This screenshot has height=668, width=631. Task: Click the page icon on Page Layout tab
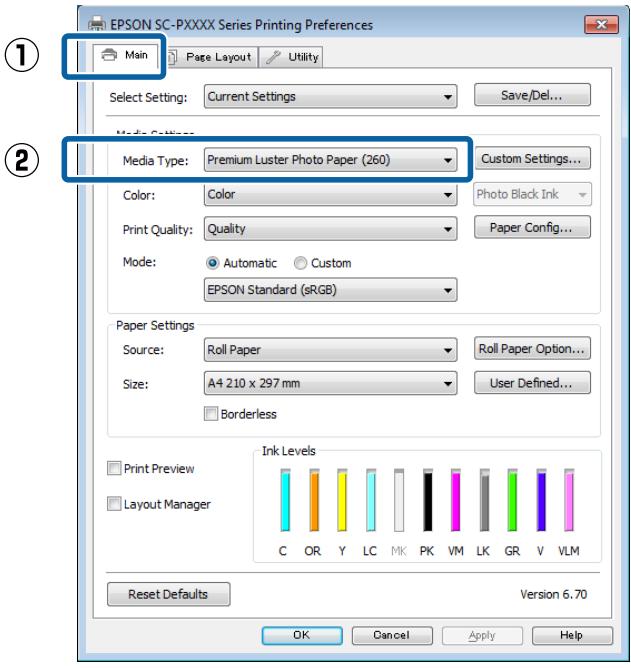(172, 57)
